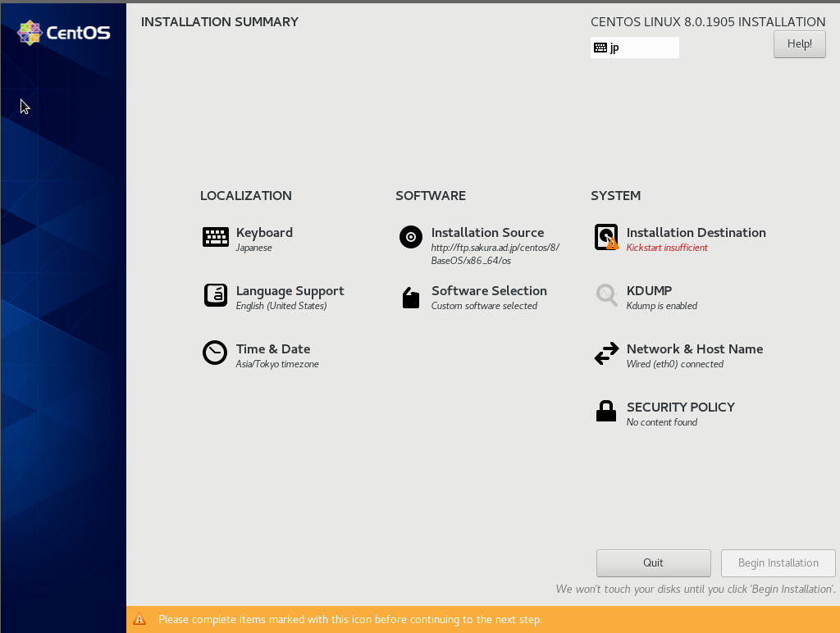Click the 'CENTOS LINUX 8.0.1905 INSTALLATION' title
The height and width of the screenshot is (633, 840).
pyautogui.click(x=708, y=22)
